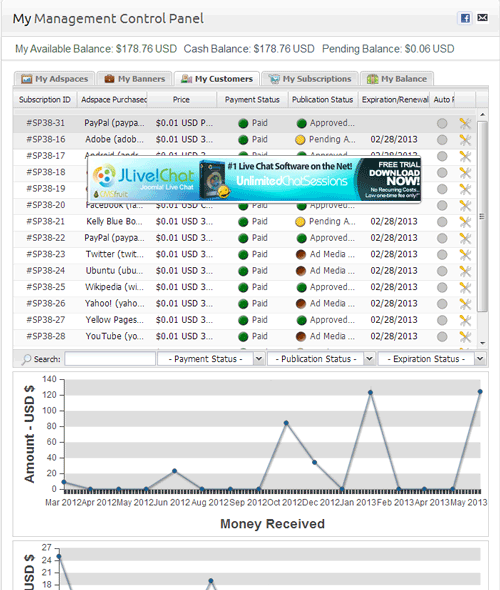Viewport: 500px width, 590px height.
Task: Open the JLive!Chat banner advertisement
Action: point(254,179)
